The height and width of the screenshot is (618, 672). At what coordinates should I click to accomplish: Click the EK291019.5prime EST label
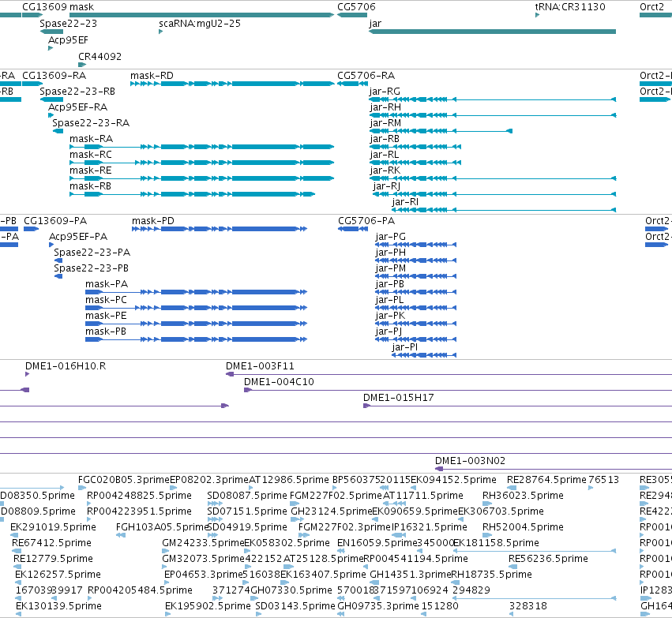pyautogui.click(x=53, y=528)
